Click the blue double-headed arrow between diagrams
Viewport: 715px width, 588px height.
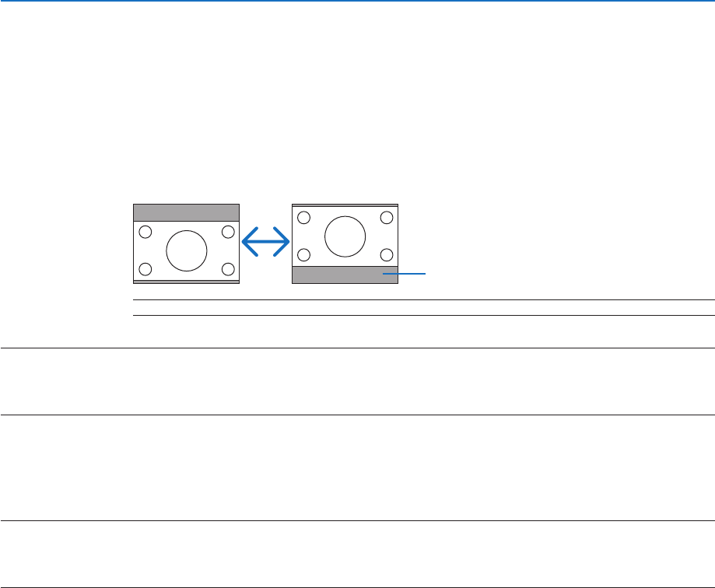[x=265, y=242]
